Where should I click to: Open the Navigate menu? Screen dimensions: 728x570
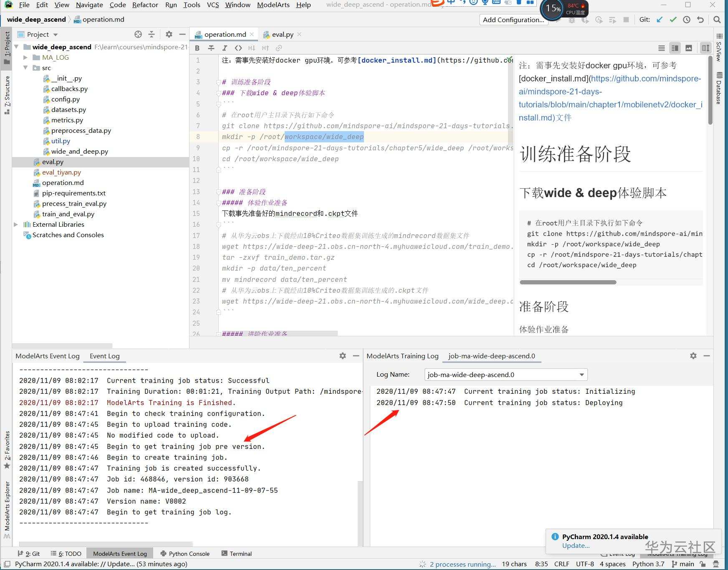pos(89,5)
